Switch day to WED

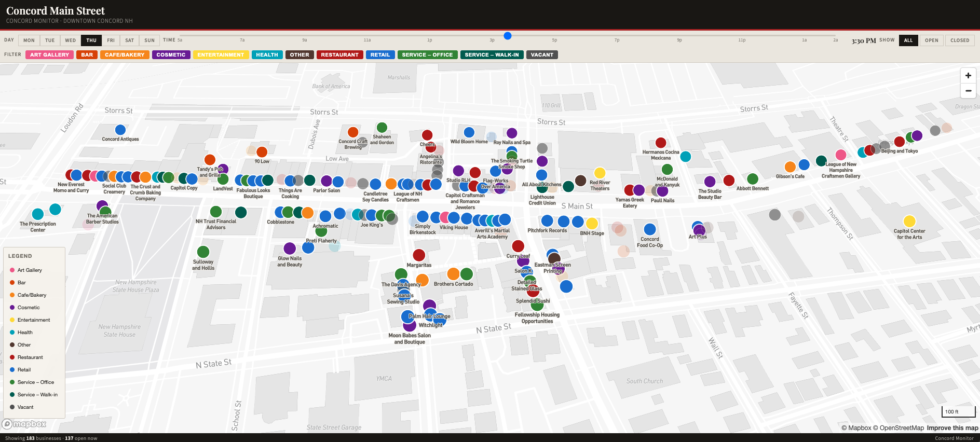(x=71, y=40)
